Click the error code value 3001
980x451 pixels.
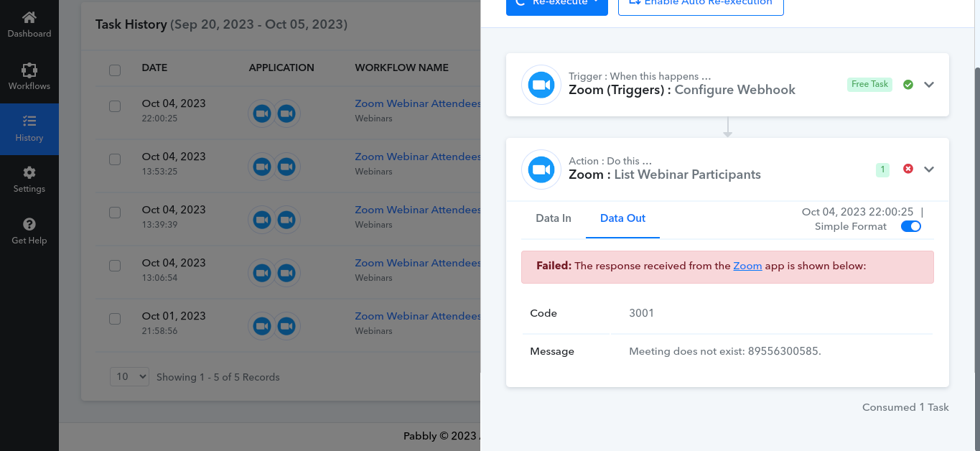[x=641, y=313]
